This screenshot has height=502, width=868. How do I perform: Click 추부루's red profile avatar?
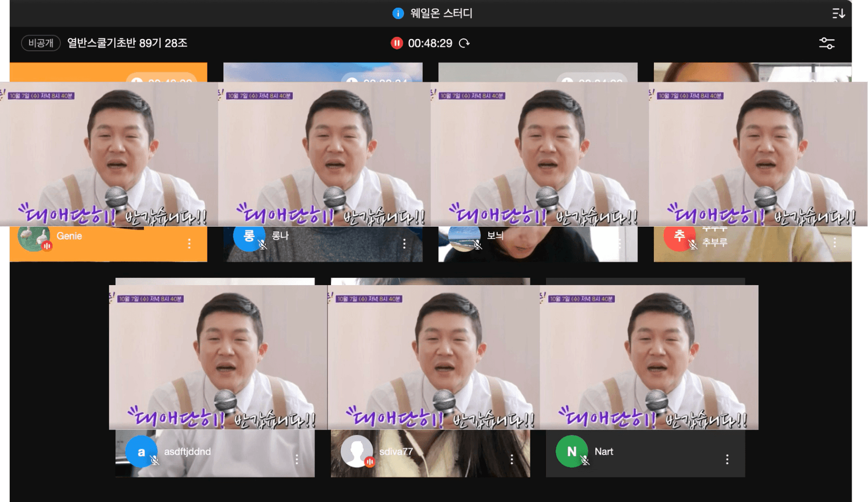click(679, 237)
